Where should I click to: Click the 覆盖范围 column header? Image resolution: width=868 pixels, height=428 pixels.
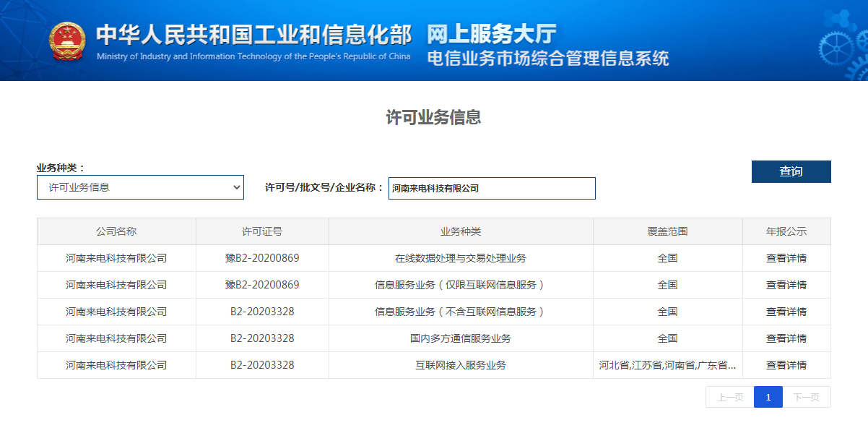point(667,231)
